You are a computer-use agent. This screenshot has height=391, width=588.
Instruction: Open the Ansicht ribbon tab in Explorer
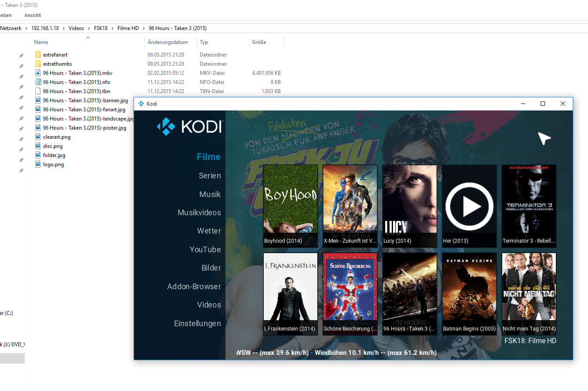point(33,15)
